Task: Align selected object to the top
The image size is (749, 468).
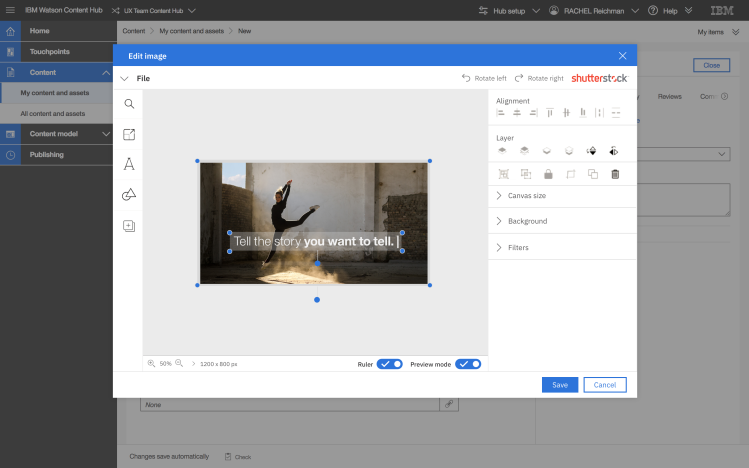Action: click(x=550, y=113)
